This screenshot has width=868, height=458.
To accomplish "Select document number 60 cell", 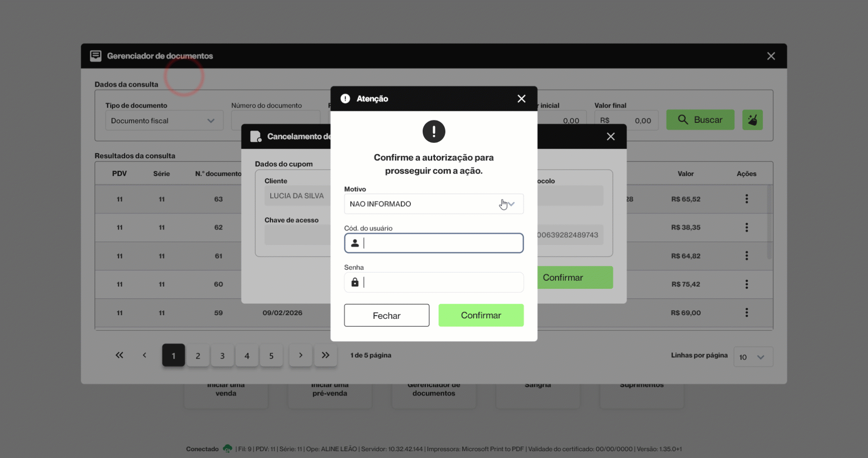I will (x=219, y=284).
